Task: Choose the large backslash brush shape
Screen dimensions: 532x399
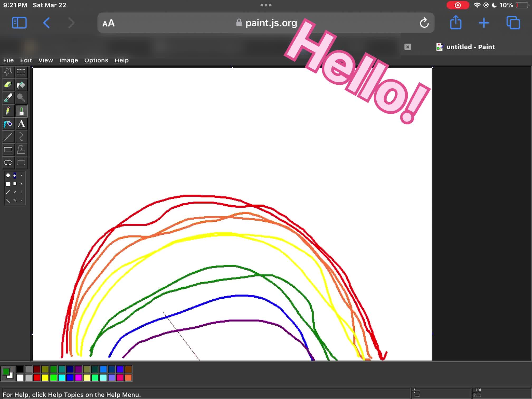Action: (x=8, y=201)
